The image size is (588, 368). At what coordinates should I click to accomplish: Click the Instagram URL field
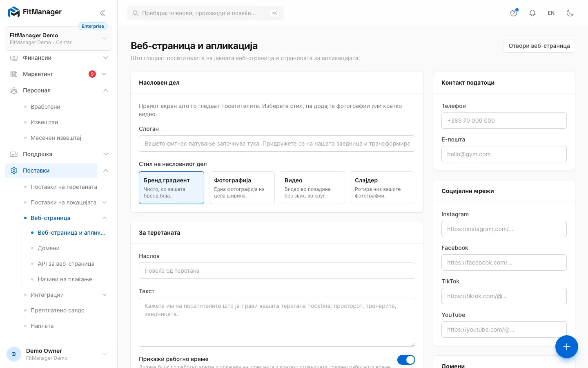click(x=504, y=229)
